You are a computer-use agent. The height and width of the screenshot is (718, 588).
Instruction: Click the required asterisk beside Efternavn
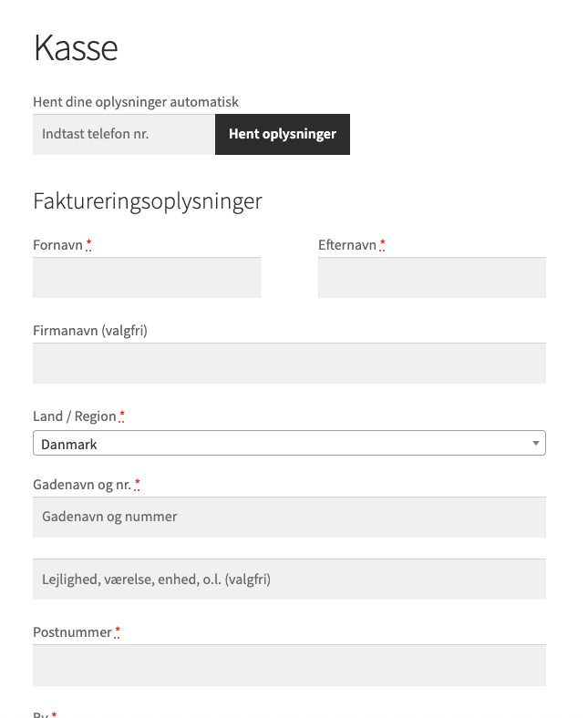click(x=382, y=244)
